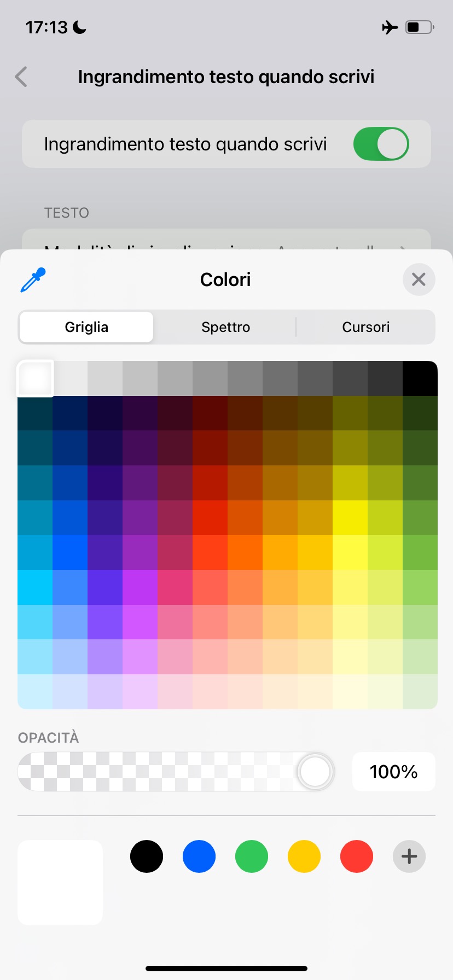Screen dimensions: 453x980
Task: Edit the 100% opacity value field
Action: tap(393, 772)
